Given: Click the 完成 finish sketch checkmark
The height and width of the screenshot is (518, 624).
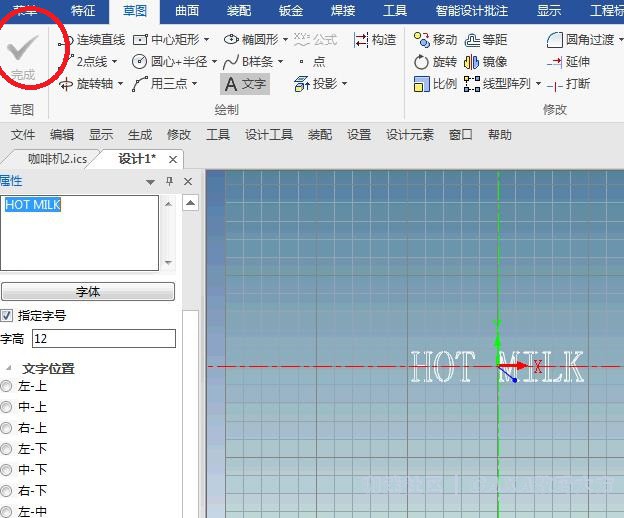Looking at the screenshot, I should click(x=23, y=56).
